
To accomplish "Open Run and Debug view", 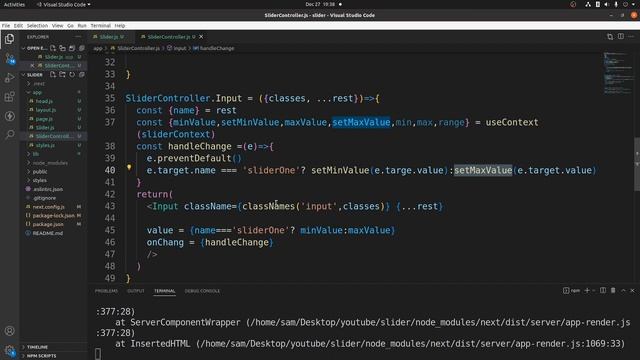I will [x=9, y=78].
